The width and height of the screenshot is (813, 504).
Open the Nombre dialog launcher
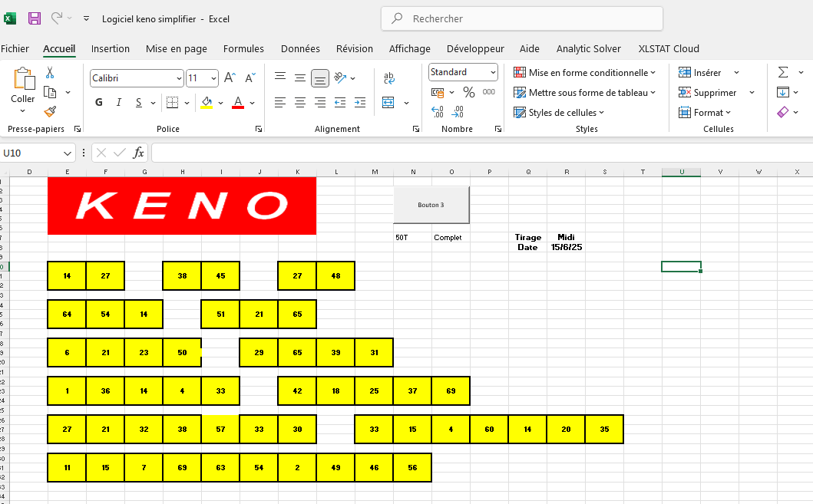coord(498,129)
